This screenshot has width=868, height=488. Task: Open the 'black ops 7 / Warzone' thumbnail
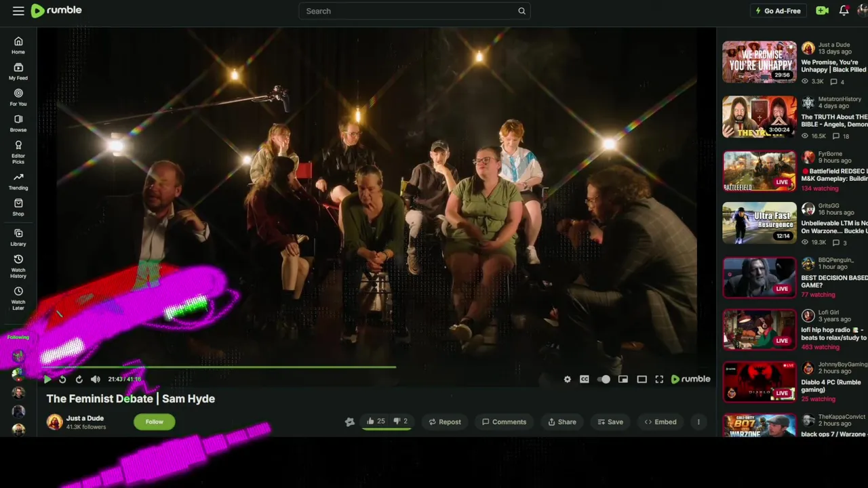[759, 426]
